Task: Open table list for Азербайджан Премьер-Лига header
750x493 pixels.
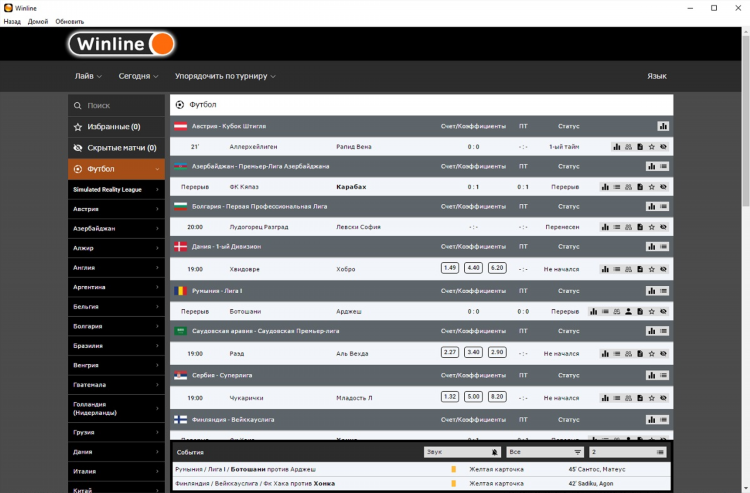Action: (663, 166)
